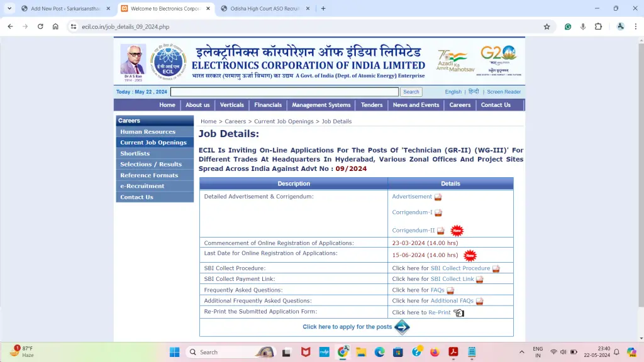Image resolution: width=644 pixels, height=362 pixels.
Task: Click 'Click here to apply for the posts'
Action: click(347, 327)
